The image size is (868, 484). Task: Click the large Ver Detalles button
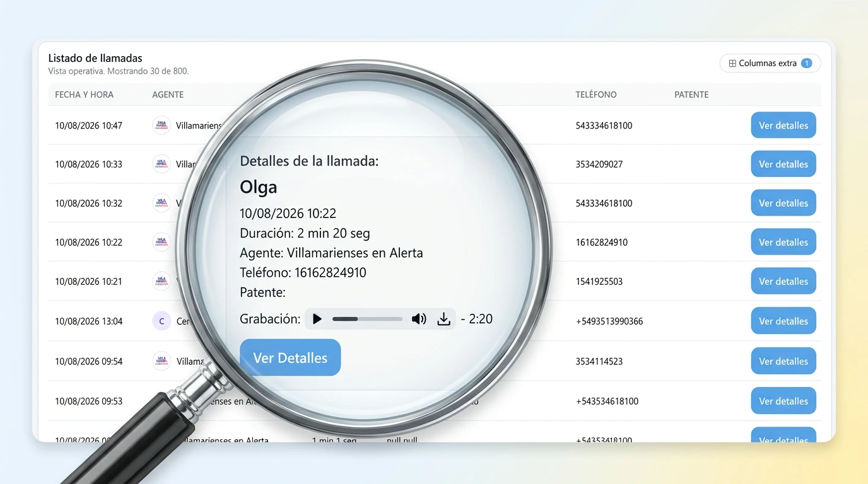[x=290, y=357]
